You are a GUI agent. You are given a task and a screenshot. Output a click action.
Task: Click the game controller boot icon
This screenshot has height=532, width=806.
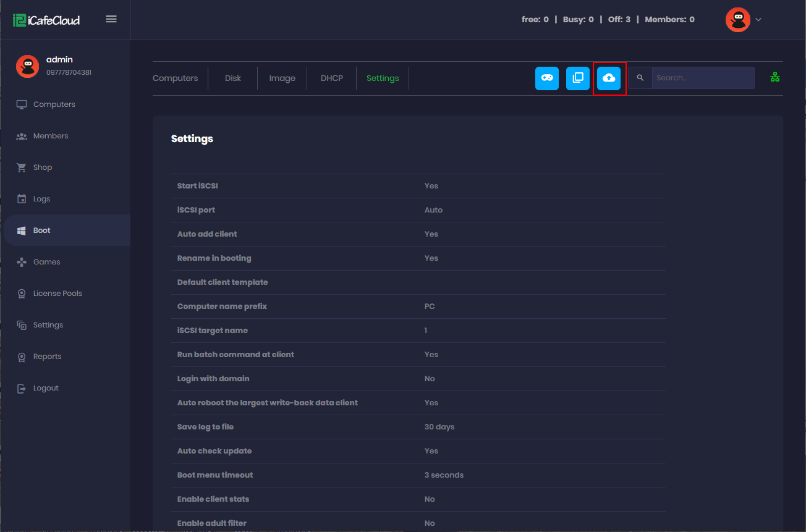[546, 78]
